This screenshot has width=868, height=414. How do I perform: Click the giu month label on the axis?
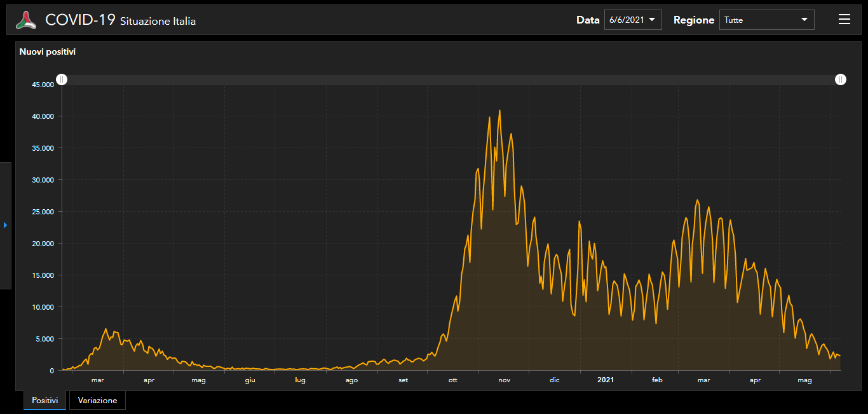pyautogui.click(x=250, y=380)
